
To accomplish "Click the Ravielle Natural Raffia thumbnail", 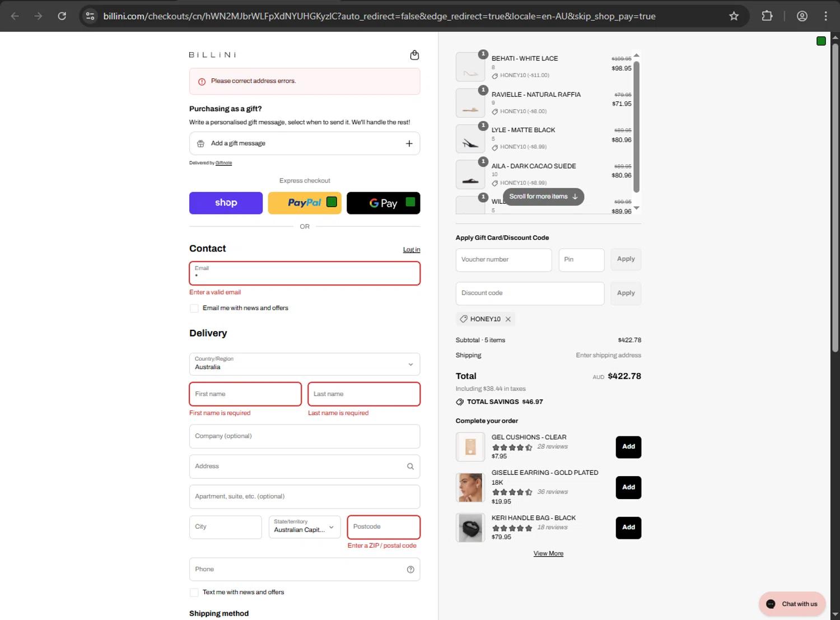I will (470, 103).
